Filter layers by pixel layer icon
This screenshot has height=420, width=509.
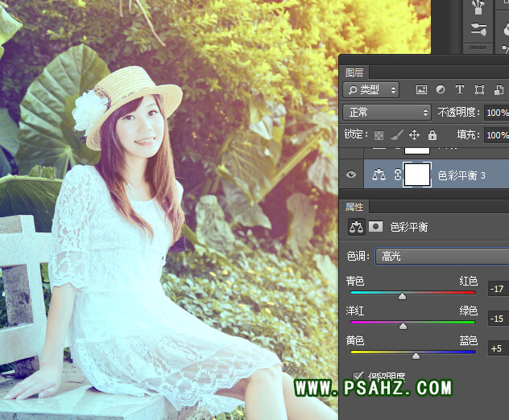tap(420, 89)
